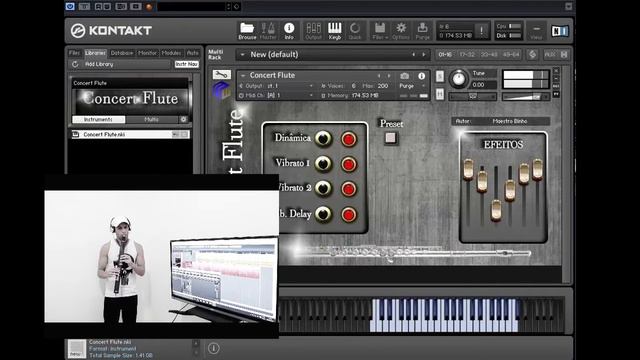
Task: Open the Options gear icon
Action: click(401, 31)
